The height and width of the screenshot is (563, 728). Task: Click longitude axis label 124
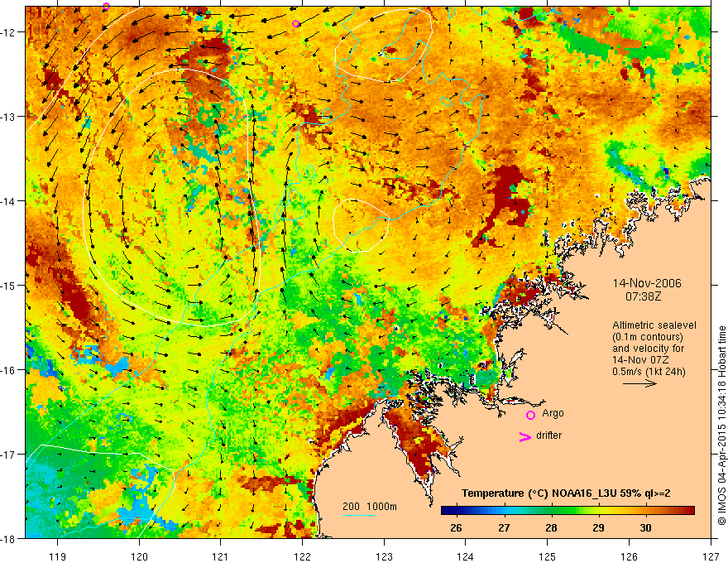coord(466,556)
